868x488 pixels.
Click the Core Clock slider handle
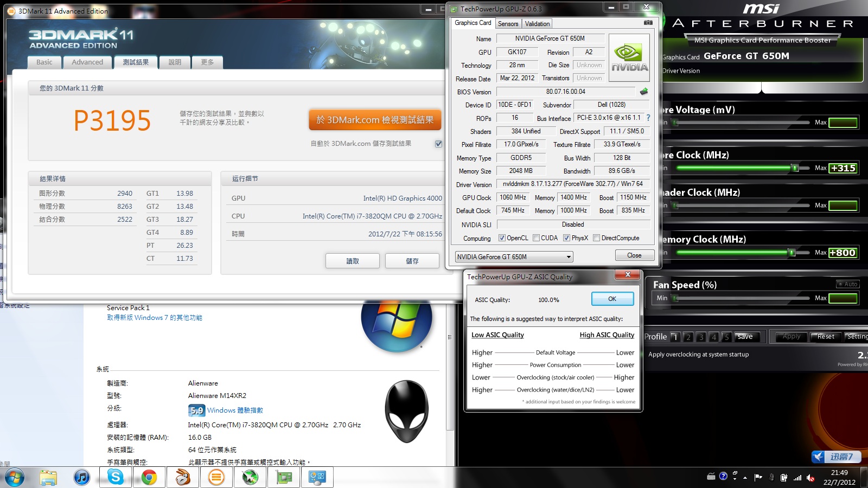tap(795, 168)
